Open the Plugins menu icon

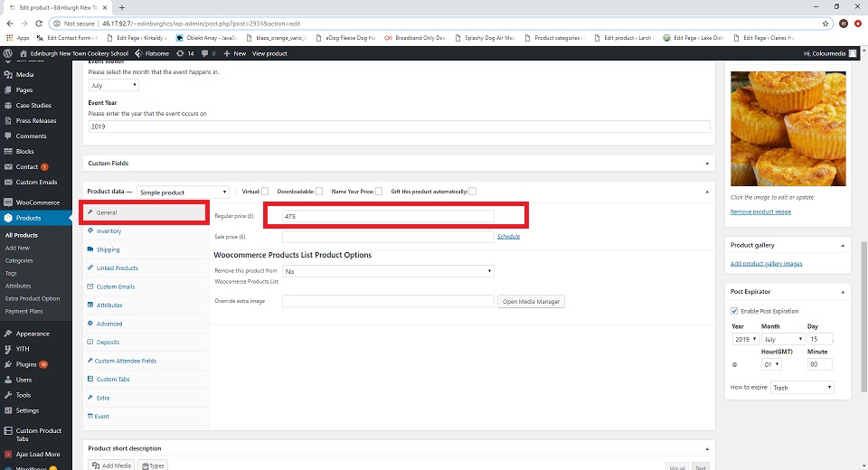(x=8, y=364)
